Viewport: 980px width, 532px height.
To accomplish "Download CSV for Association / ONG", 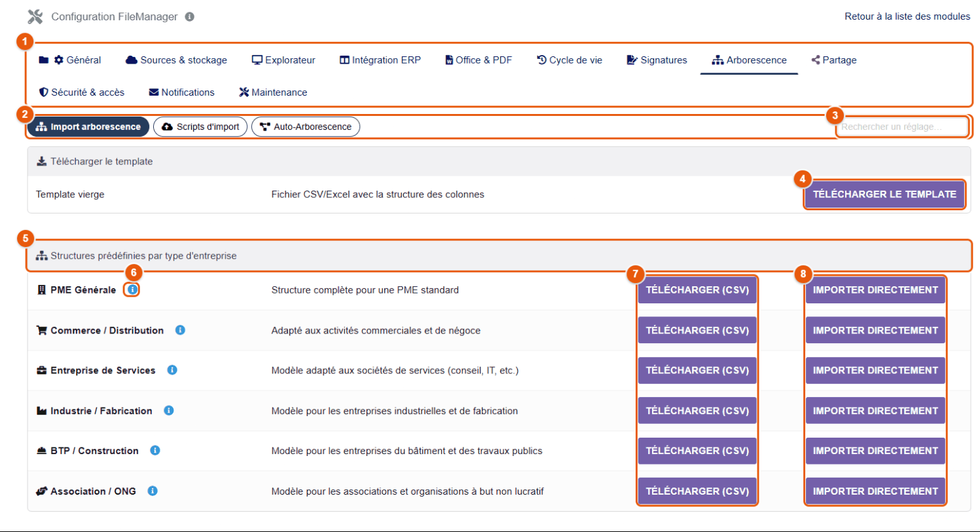I will [697, 491].
